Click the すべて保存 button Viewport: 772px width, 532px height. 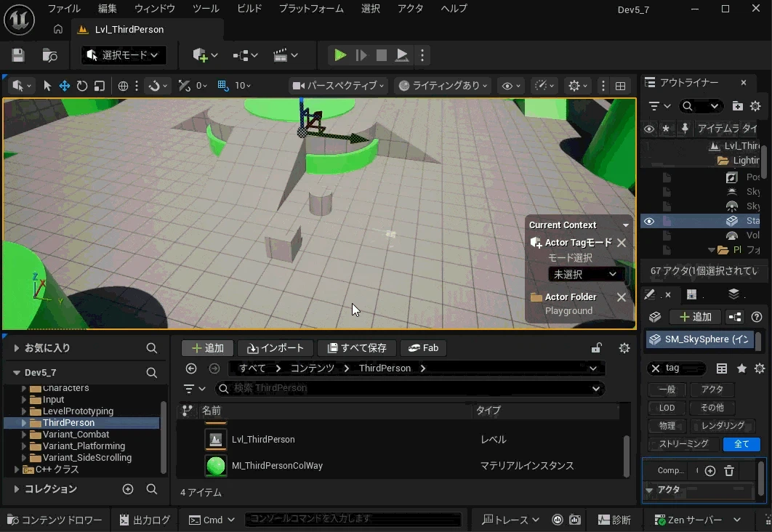click(357, 348)
